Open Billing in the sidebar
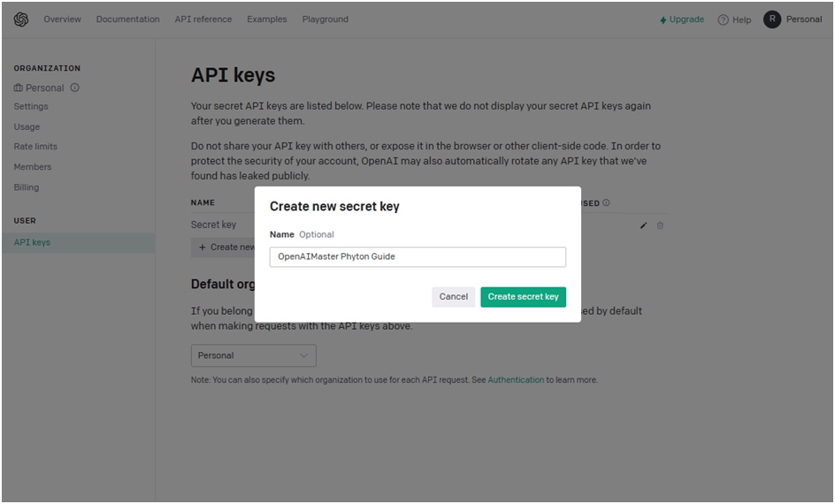Viewport: 835px width, 504px height. pyautogui.click(x=27, y=187)
